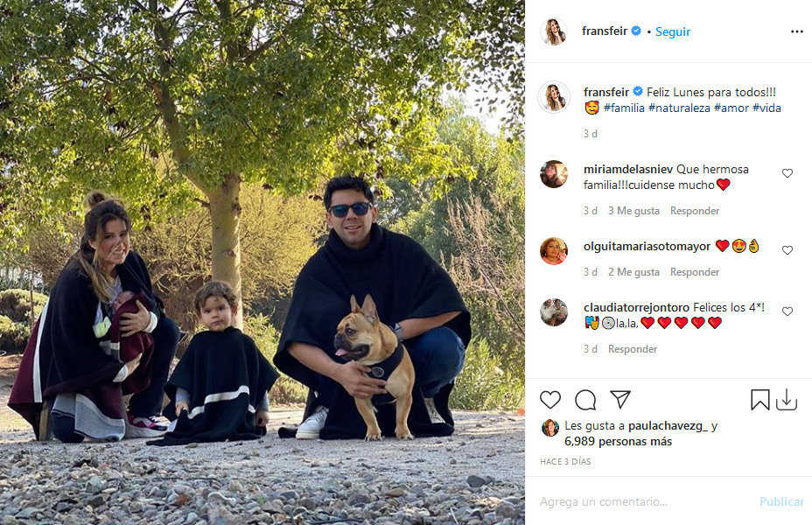Like miriamdelasniev's comment with heart

click(x=787, y=173)
